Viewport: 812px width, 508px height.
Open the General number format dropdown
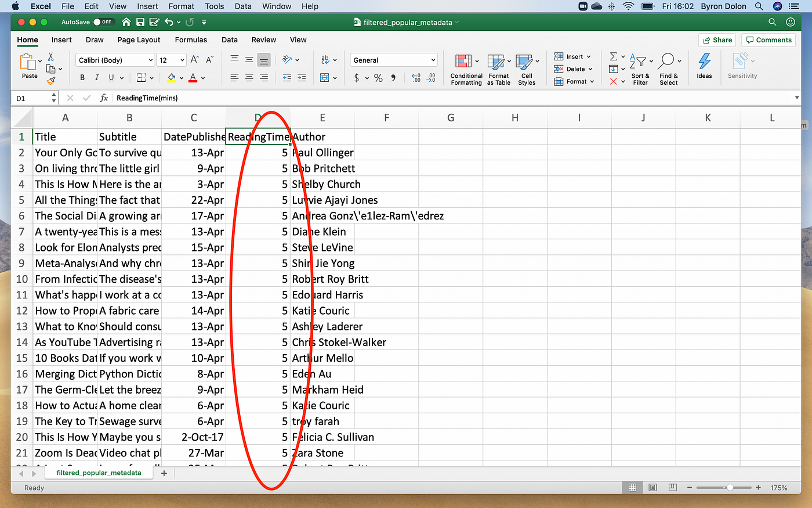[394, 60]
